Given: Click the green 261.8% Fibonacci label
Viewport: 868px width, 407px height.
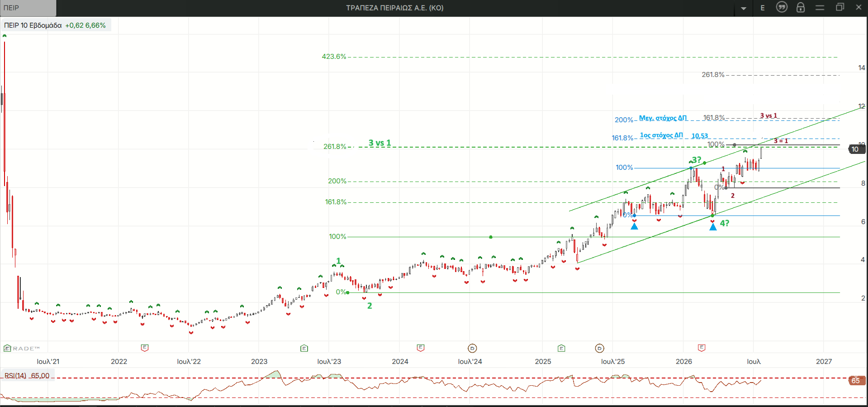Looking at the screenshot, I should [x=335, y=147].
